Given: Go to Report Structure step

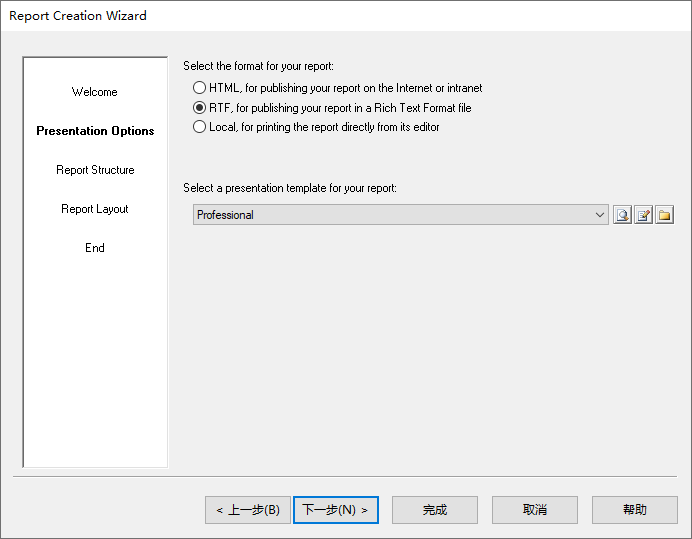Looking at the screenshot, I should 95,170.
